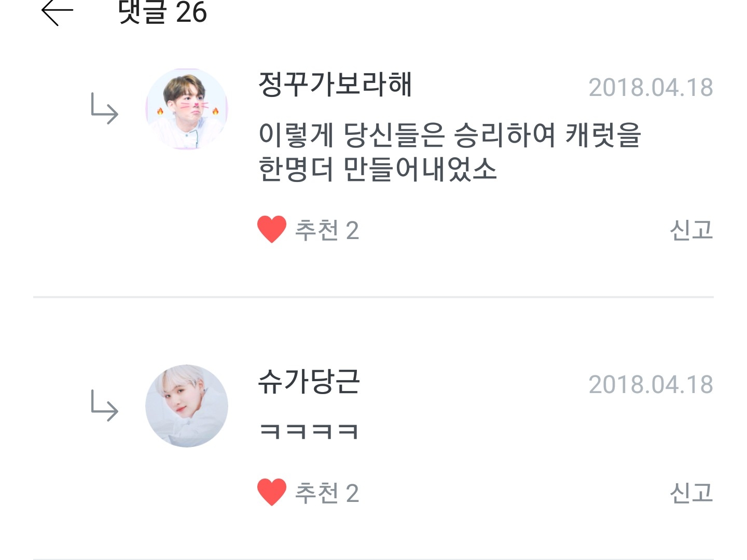747x560 pixels.
Task: Tap 추천 2 label under 슈가당근's comment
Action: (x=327, y=493)
